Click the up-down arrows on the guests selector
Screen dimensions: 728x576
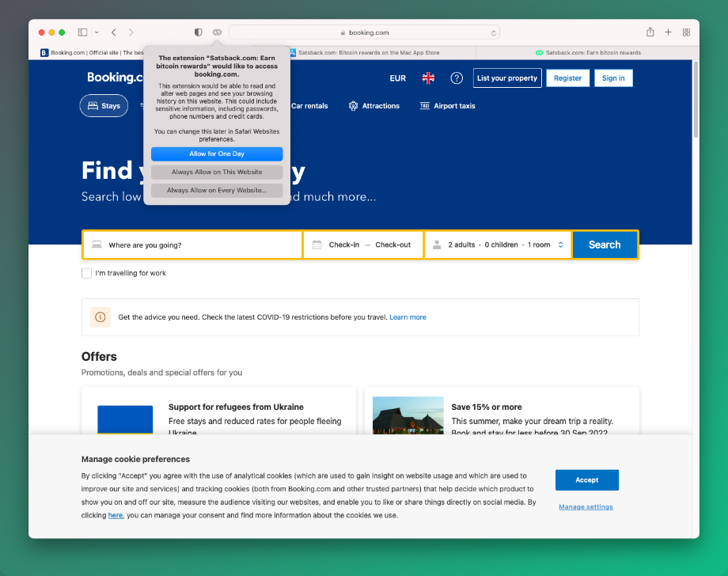(560, 244)
